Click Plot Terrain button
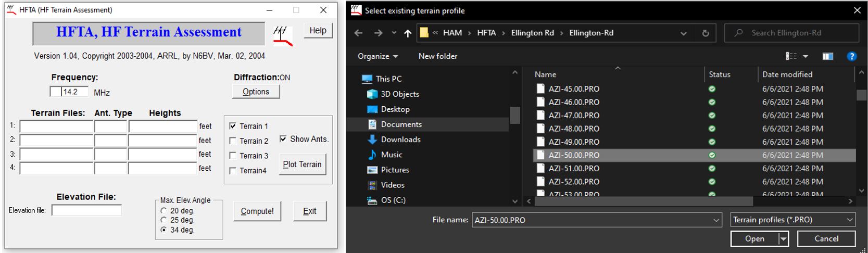Screen dimensions: 868x253 tap(302, 165)
